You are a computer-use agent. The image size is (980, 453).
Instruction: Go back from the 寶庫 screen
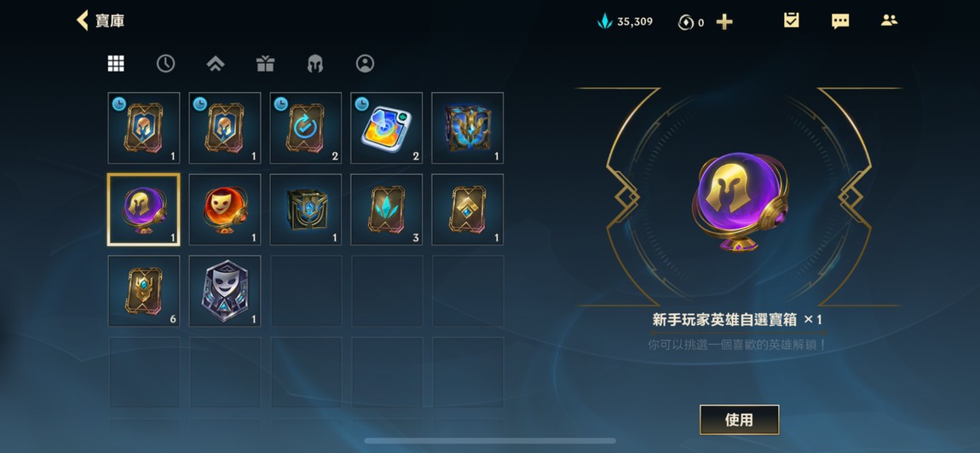coord(83,20)
